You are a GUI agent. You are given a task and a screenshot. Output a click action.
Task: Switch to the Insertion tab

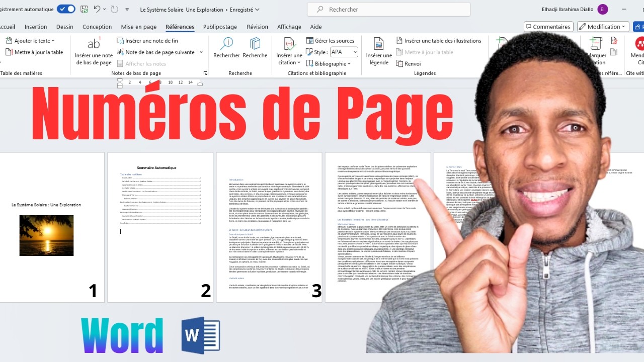coord(36,27)
